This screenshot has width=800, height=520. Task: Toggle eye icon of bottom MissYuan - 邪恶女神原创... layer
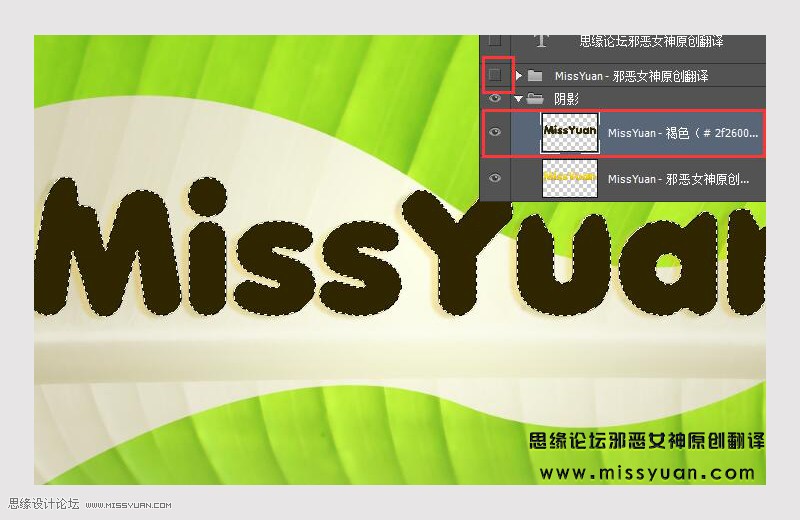coord(495,178)
